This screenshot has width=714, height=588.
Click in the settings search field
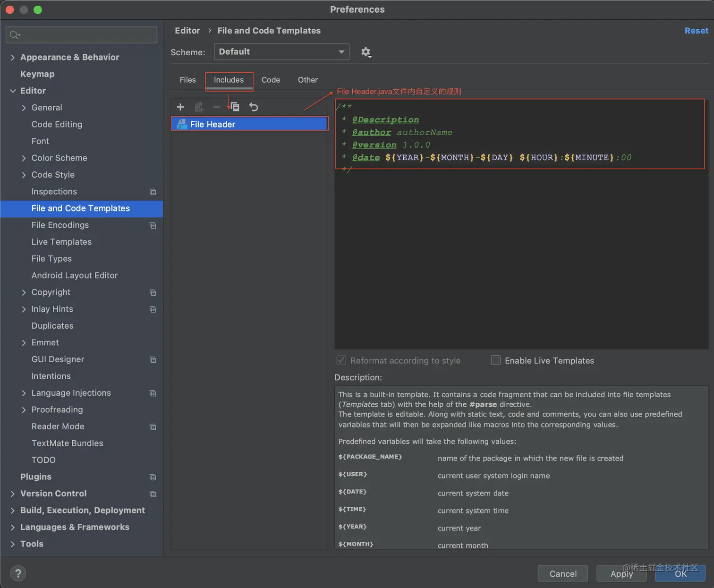82,35
